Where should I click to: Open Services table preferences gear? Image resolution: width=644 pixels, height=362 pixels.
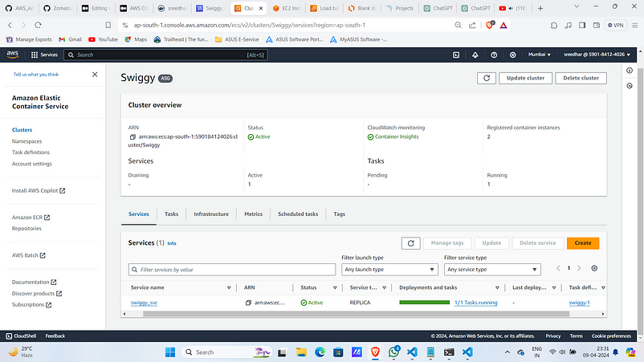coord(594,268)
